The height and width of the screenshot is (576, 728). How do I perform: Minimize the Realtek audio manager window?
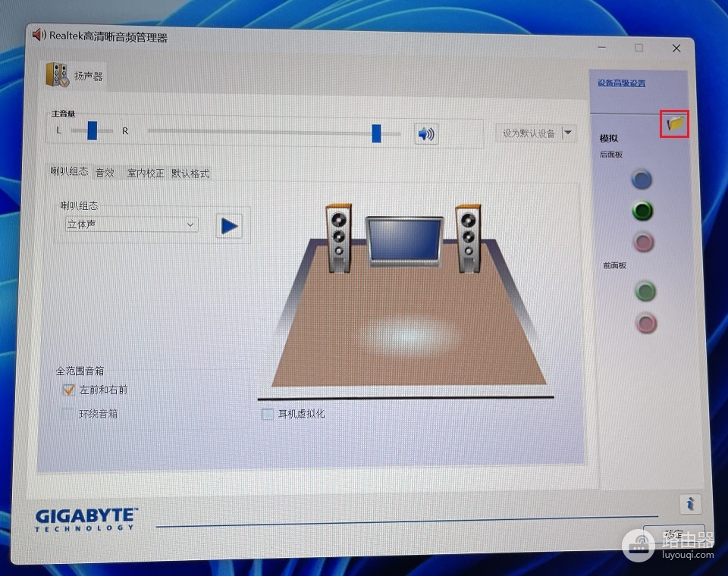(x=602, y=47)
